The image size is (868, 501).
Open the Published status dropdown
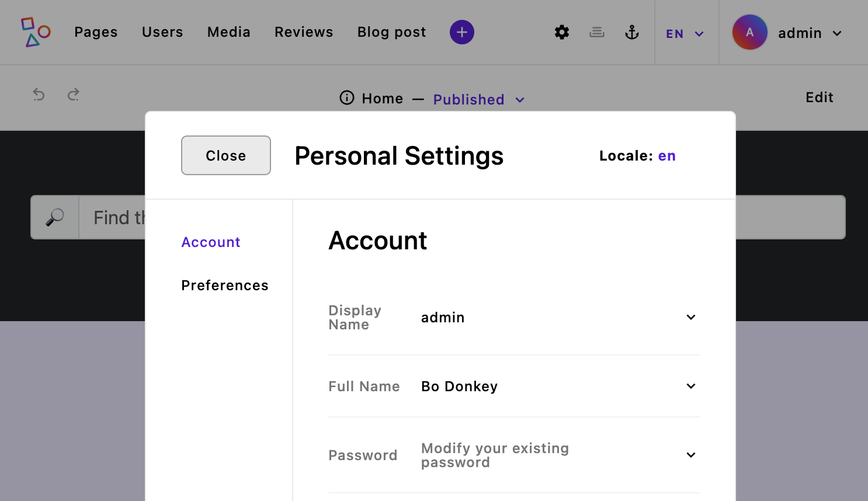[x=479, y=99]
